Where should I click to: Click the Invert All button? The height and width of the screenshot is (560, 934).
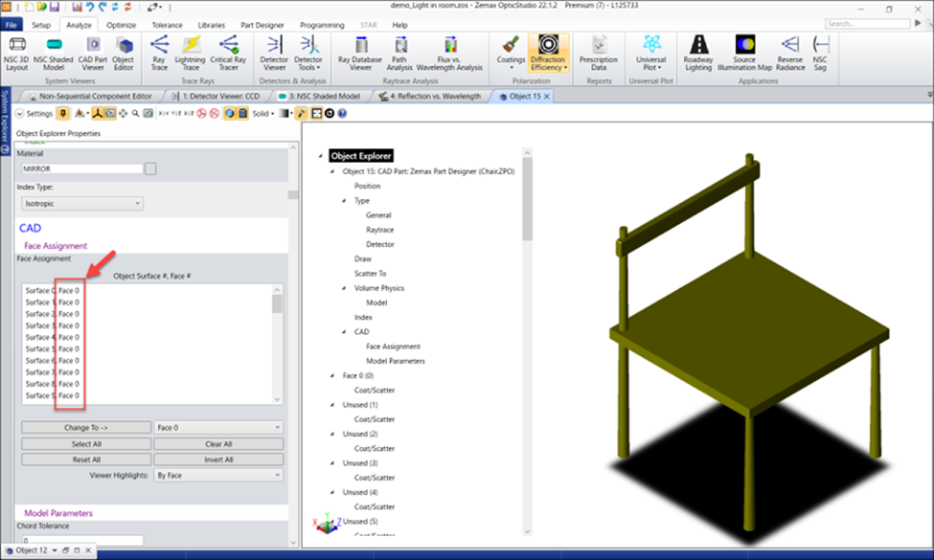[x=218, y=459]
